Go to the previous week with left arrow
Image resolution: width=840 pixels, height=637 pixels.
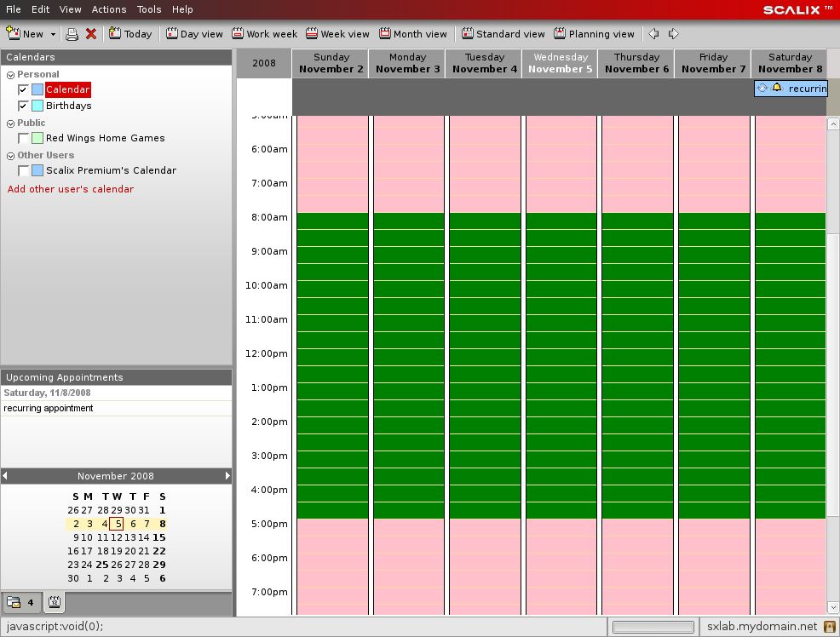[x=653, y=34]
